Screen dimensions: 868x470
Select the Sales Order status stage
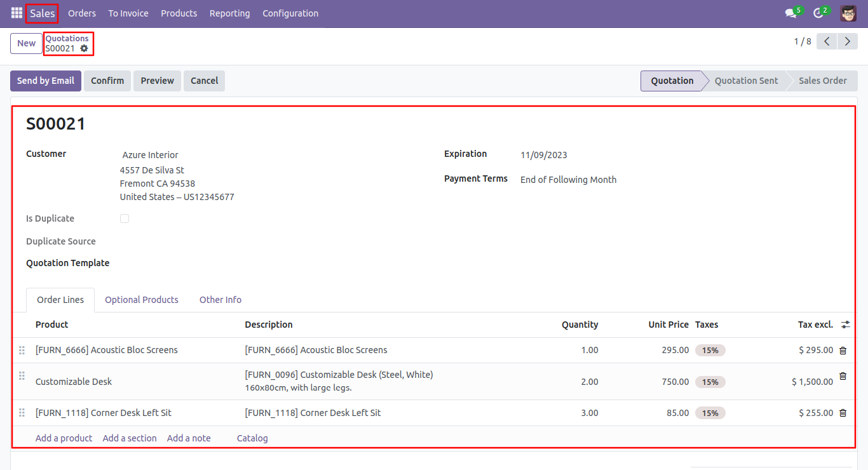pos(823,81)
